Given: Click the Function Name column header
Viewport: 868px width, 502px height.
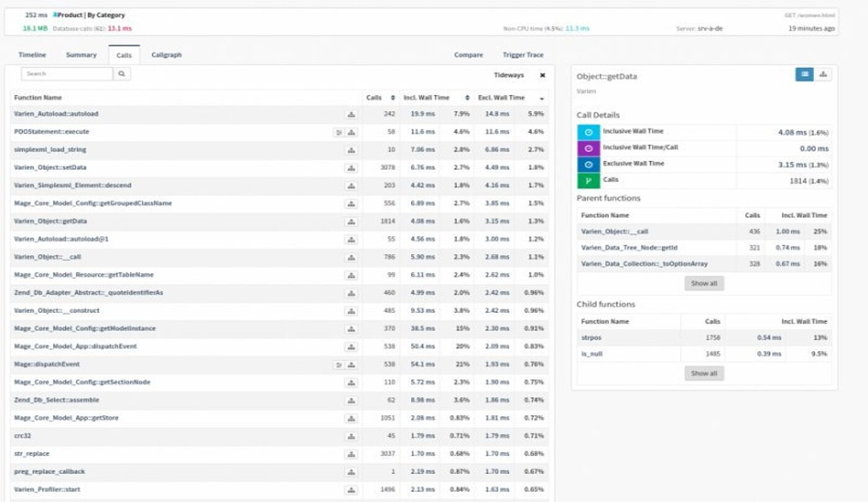Looking at the screenshot, I should [x=38, y=98].
